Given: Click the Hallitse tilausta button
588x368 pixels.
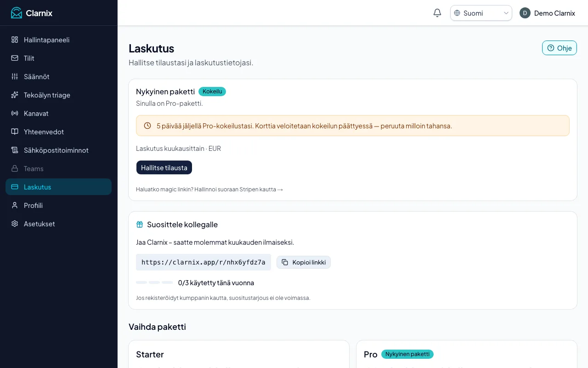Looking at the screenshot, I should coord(164,167).
